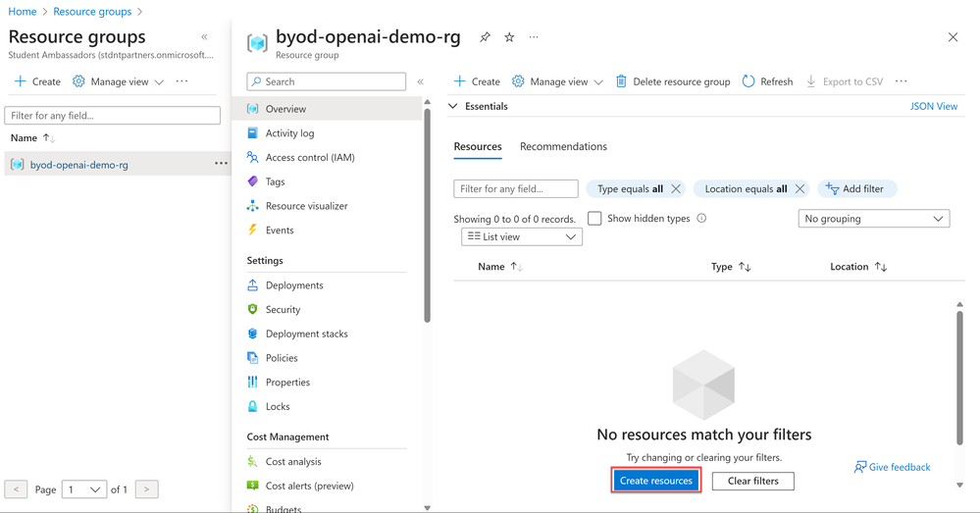The height and width of the screenshot is (513, 980).
Task: Go to next page of resource groups
Action: (x=146, y=489)
